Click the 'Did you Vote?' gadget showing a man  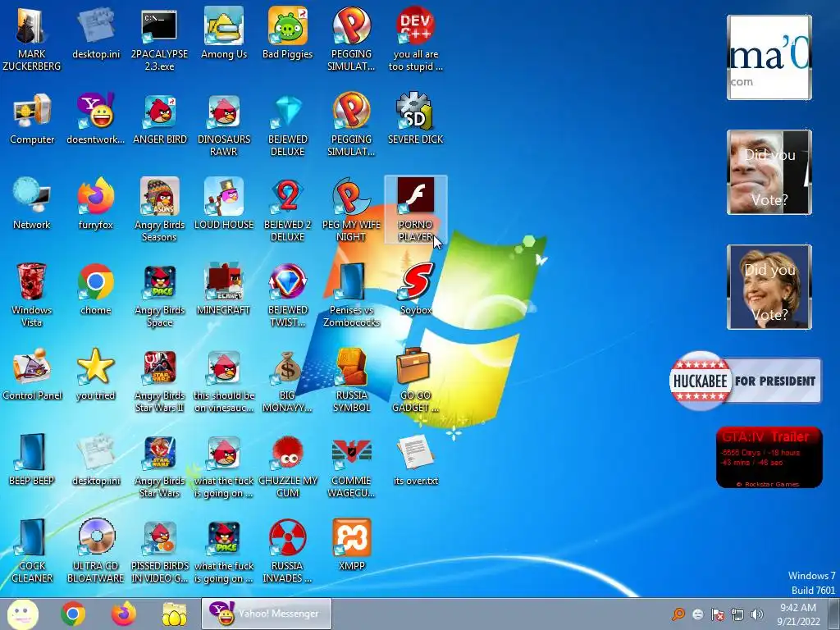[769, 172]
